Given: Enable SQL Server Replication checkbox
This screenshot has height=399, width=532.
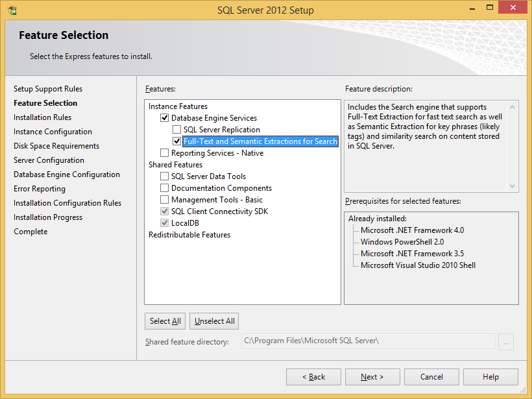Looking at the screenshot, I should (176, 130).
